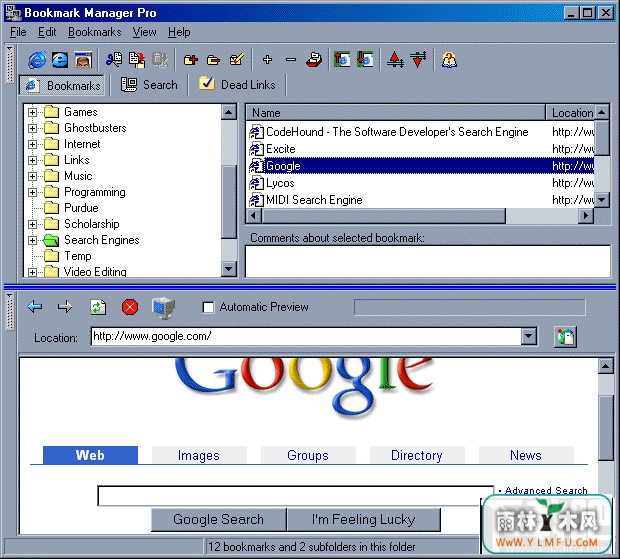Screen dimensions: 620x559
Task: Click the import bookmarks up-arrow icon
Action: coord(342,60)
